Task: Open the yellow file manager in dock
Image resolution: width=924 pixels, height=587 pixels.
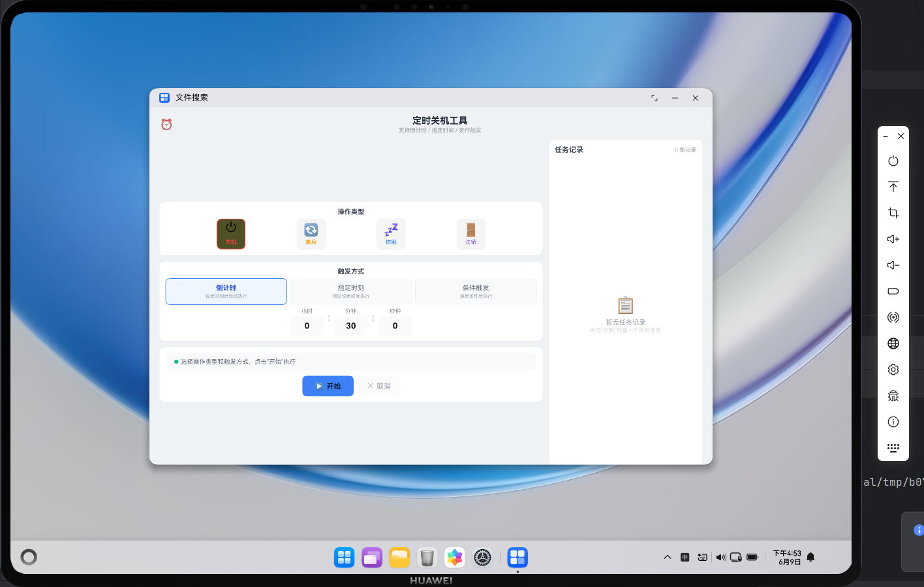Action: click(399, 557)
